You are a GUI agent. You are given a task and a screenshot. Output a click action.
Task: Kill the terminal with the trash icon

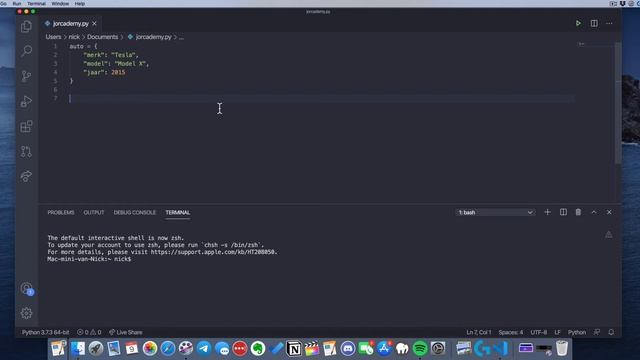(578, 212)
